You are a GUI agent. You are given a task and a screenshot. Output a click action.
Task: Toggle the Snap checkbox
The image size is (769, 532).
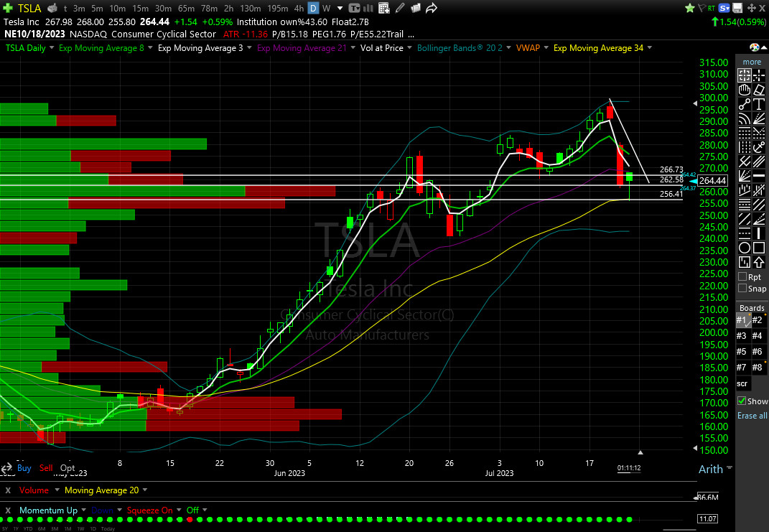pos(742,289)
